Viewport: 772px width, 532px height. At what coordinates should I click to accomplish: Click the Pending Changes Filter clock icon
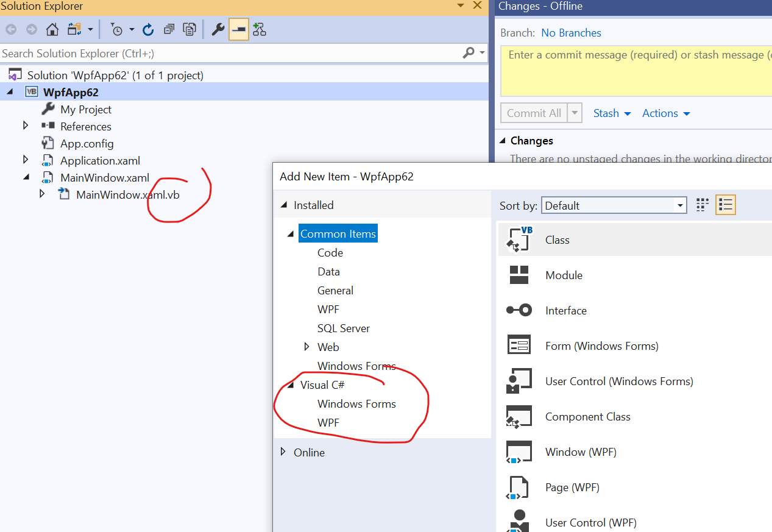click(x=117, y=29)
